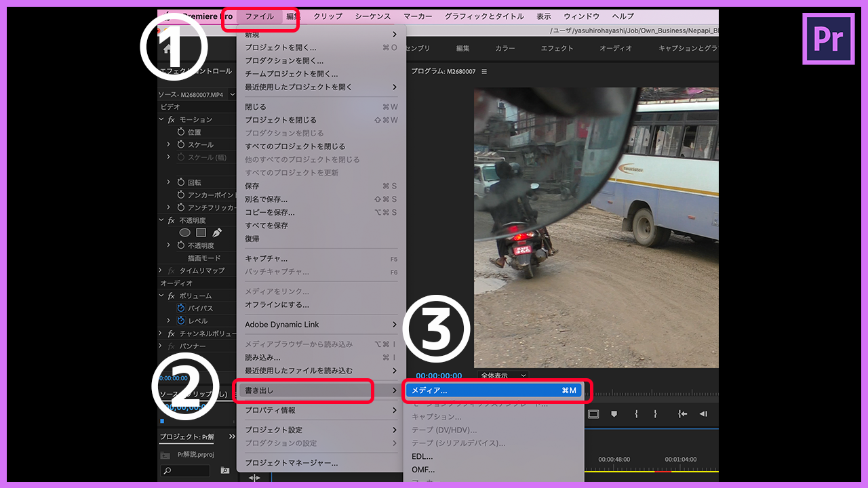
Task: Open the クリップ menu
Action: click(x=328, y=16)
